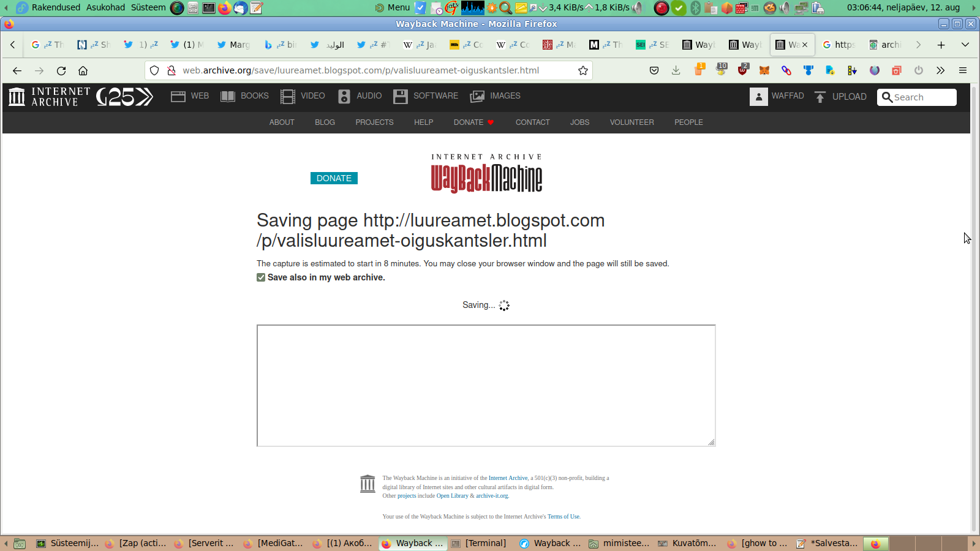980x551 pixels.
Task: Open the JOBS link
Action: 579,122
